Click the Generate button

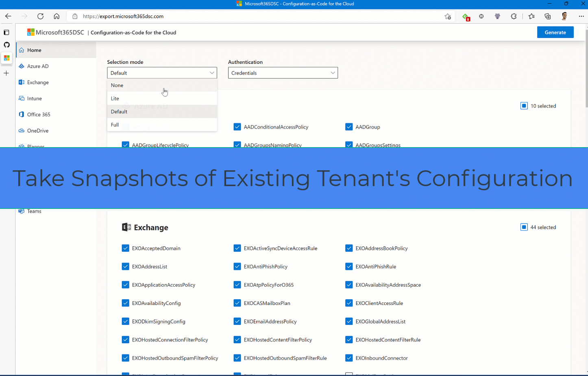(555, 33)
